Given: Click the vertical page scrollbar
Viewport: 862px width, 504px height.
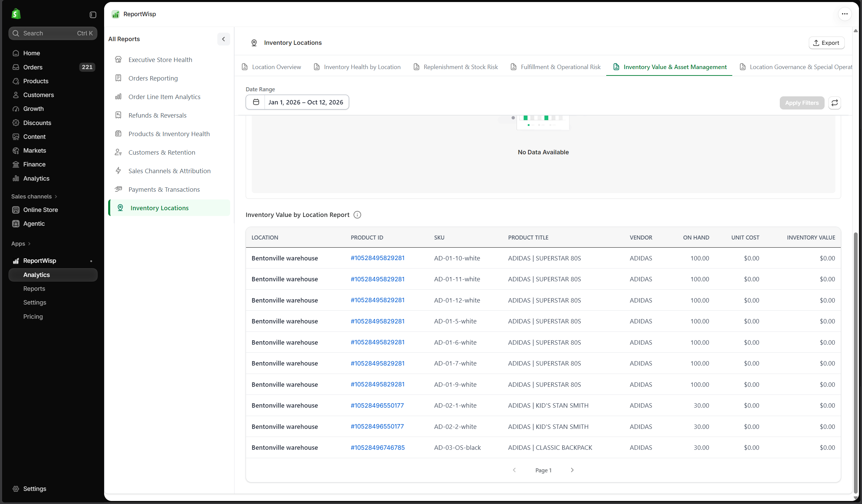Looking at the screenshot, I should click(855, 363).
